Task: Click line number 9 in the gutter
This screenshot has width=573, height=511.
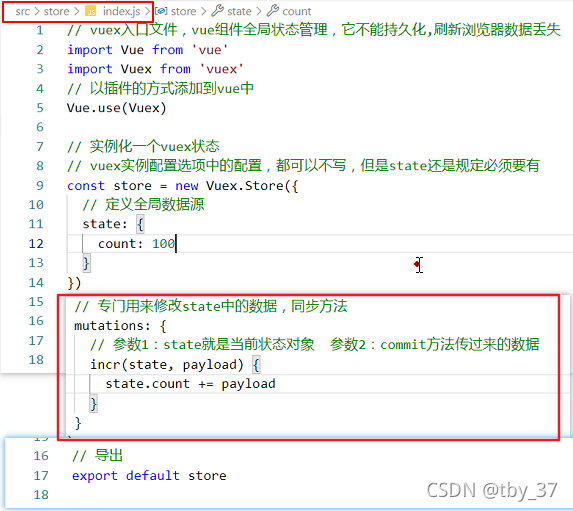Action: pyautogui.click(x=40, y=185)
